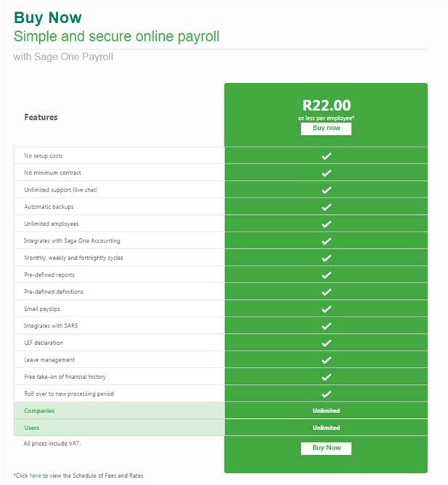The height and width of the screenshot is (485, 448).
Task: Click the Free take-on of financial history text
Action: pyautogui.click(x=65, y=377)
